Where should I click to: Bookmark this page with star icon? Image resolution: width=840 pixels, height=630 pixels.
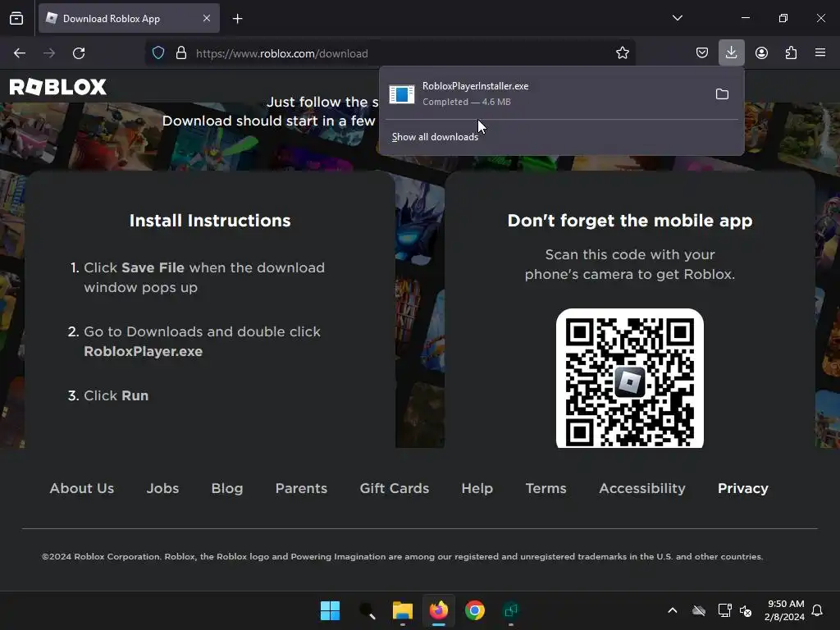622,53
